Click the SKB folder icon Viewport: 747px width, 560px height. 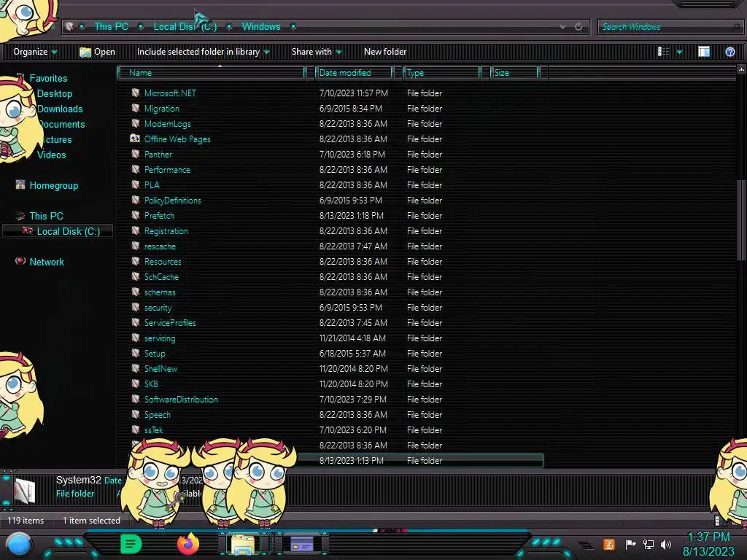coord(135,384)
